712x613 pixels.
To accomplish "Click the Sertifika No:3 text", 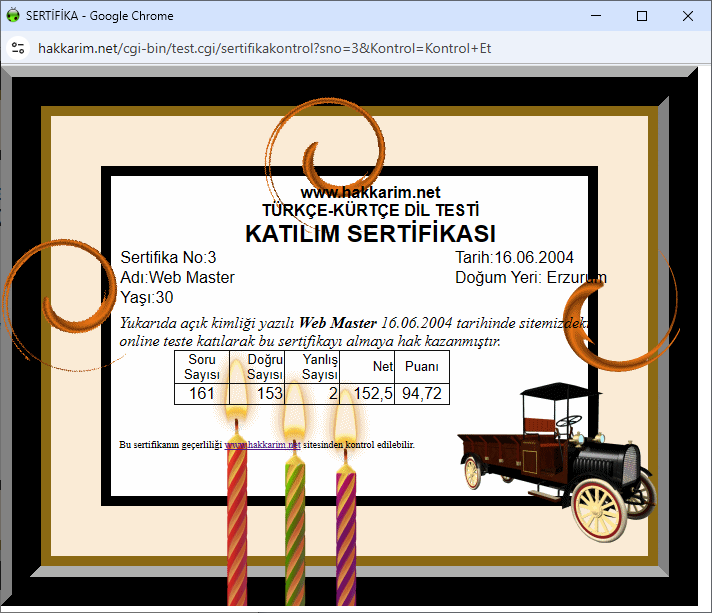I will pos(168,258).
